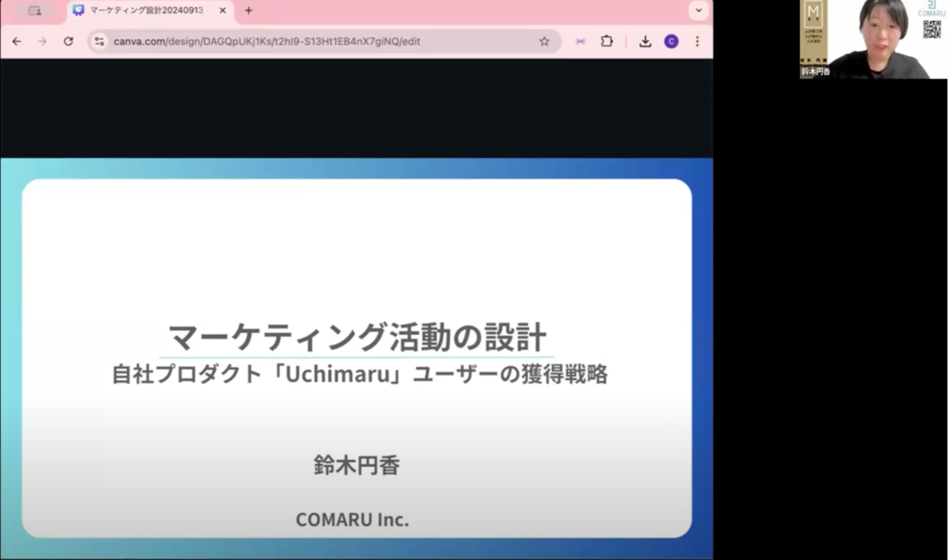Bookmark this page with the star
Screen dimensions: 950x560
coord(544,41)
